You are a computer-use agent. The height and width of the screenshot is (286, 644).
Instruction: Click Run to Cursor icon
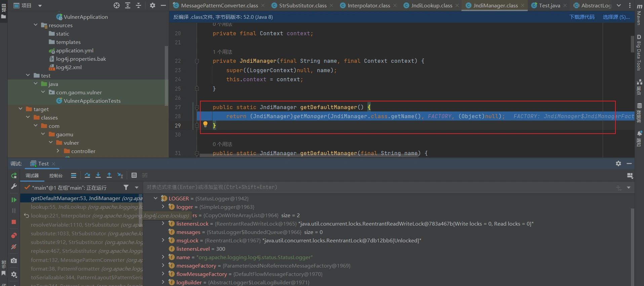click(x=120, y=175)
